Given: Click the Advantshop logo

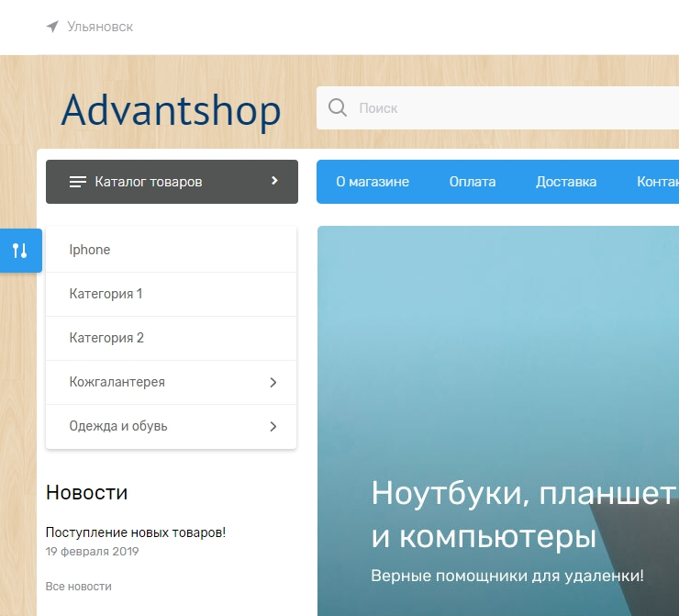Looking at the screenshot, I should coord(171,110).
